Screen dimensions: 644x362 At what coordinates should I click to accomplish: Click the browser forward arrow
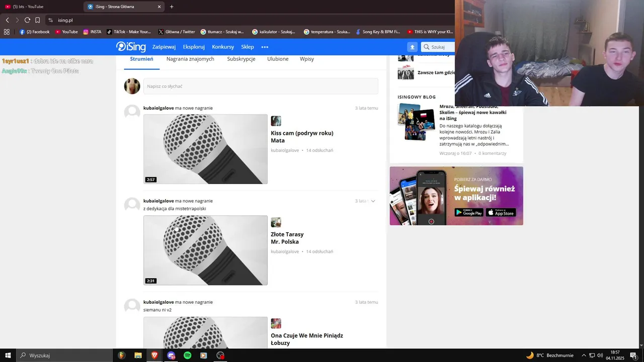pyautogui.click(x=17, y=20)
